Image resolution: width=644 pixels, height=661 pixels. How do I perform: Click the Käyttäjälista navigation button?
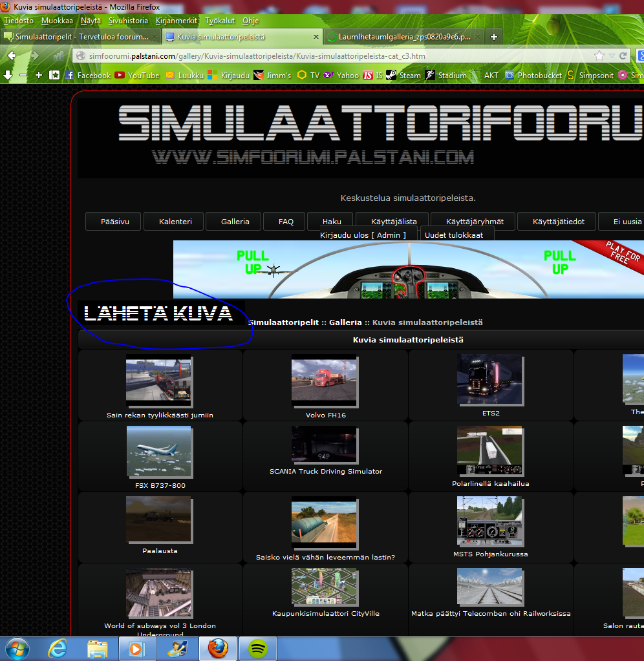coord(394,222)
